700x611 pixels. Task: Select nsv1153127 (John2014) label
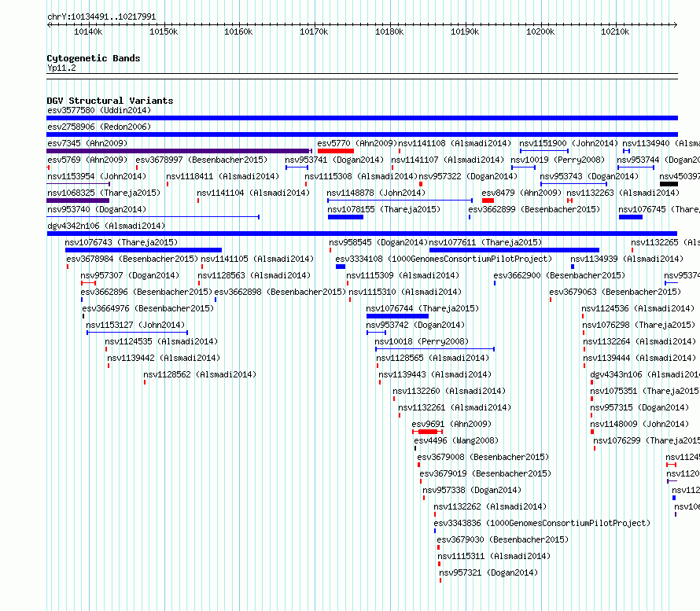tap(135, 325)
